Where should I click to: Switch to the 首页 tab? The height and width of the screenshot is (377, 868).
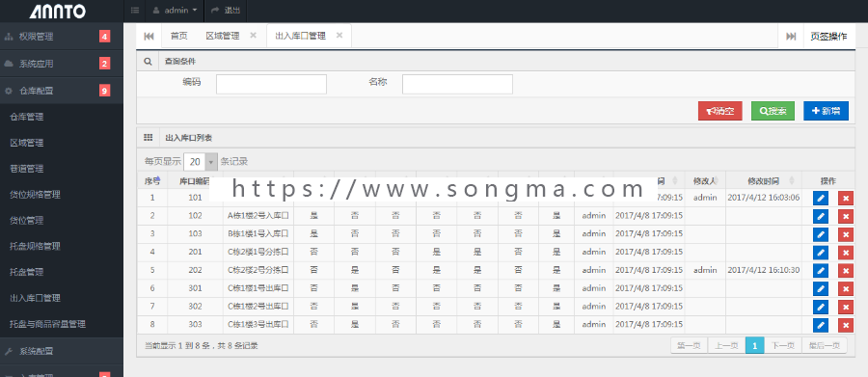[178, 36]
